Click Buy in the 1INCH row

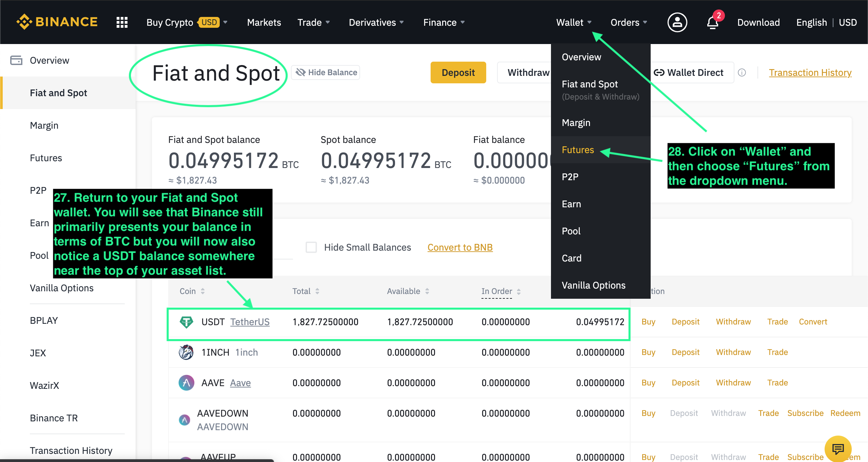point(648,352)
